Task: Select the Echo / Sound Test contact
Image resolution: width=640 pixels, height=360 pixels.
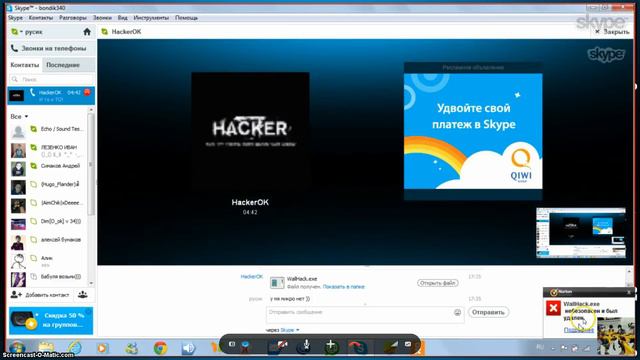Action: pos(48,131)
